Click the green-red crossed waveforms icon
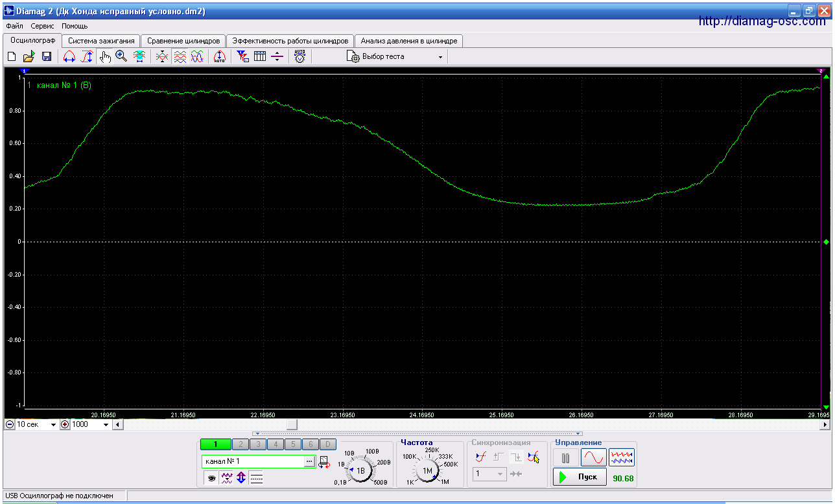835x504 pixels. pos(162,56)
